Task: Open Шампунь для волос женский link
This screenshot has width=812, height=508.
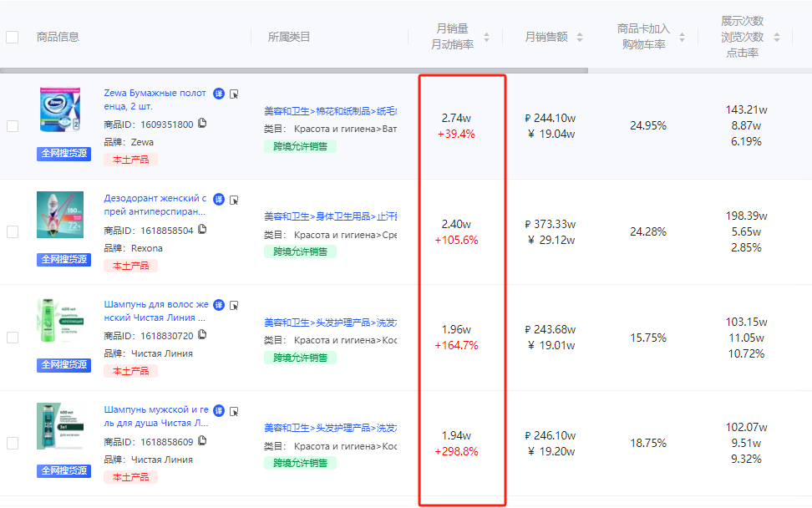Action: [x=156, y=311]
